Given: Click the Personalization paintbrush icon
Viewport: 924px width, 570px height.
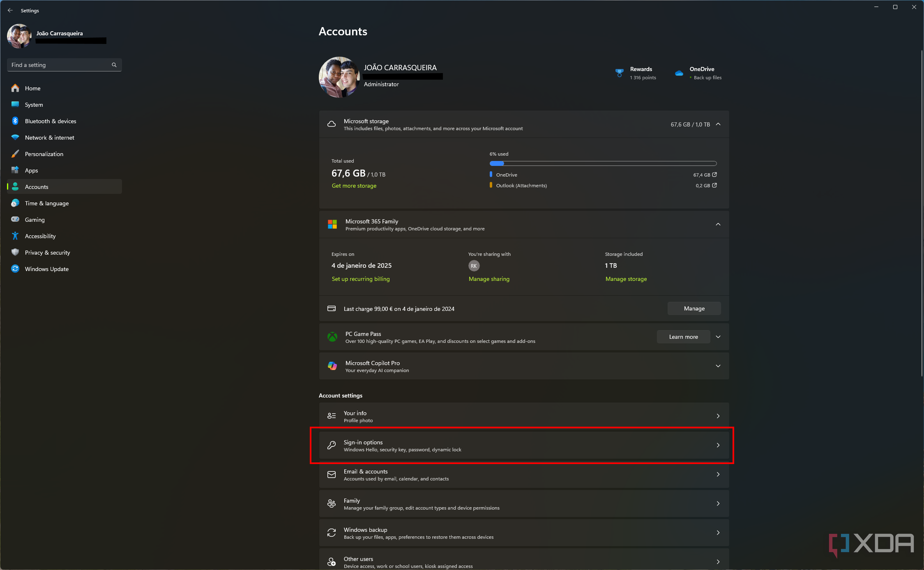Looking at the screenshot, I should coord(15,154).
